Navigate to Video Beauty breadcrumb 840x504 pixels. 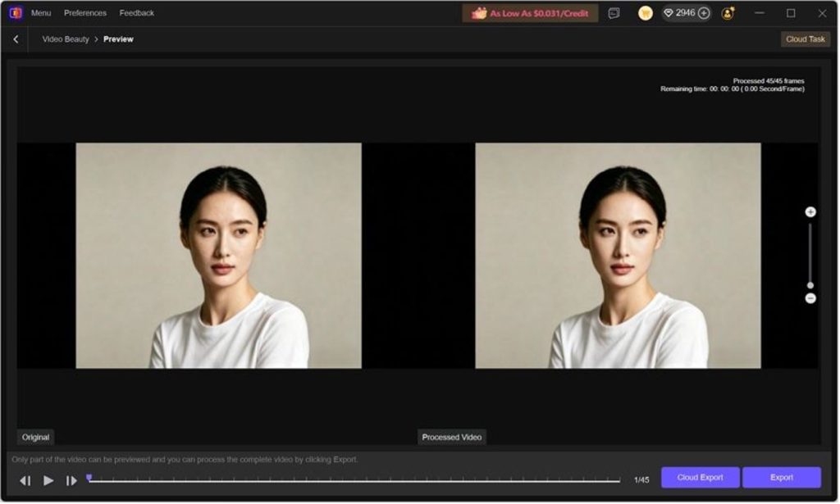pyautogui.click(x=66, y=39)
